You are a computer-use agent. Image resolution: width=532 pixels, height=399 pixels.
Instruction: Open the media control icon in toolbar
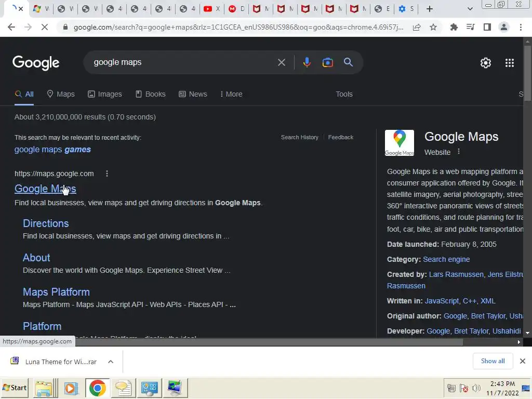point(471,27)
